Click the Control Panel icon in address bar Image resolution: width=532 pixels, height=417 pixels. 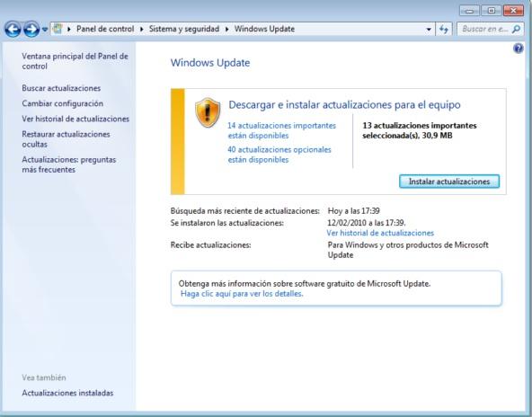(58, 29)
